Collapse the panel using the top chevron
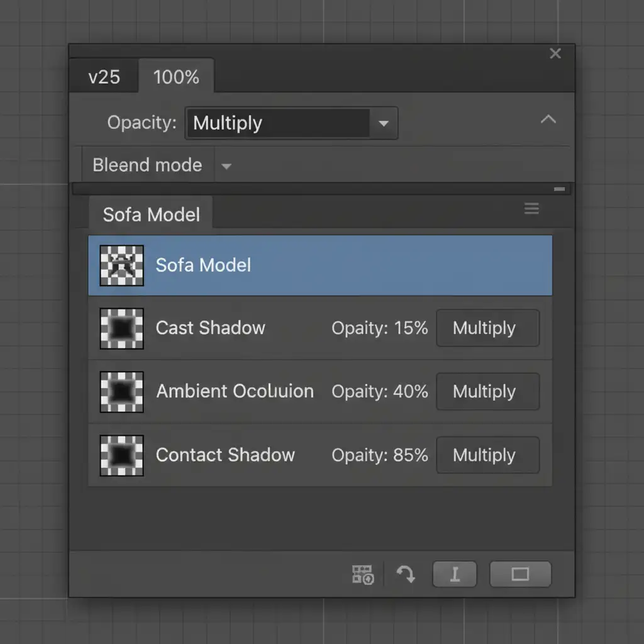This screenshot has width=644, height=644. click(548, 119)
